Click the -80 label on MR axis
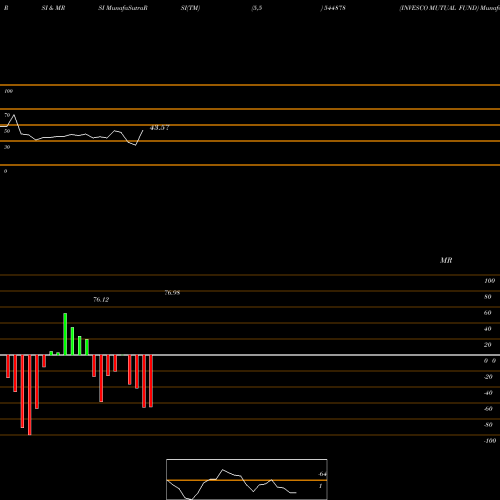Screen dimensions: 500x500 [488, 425]
